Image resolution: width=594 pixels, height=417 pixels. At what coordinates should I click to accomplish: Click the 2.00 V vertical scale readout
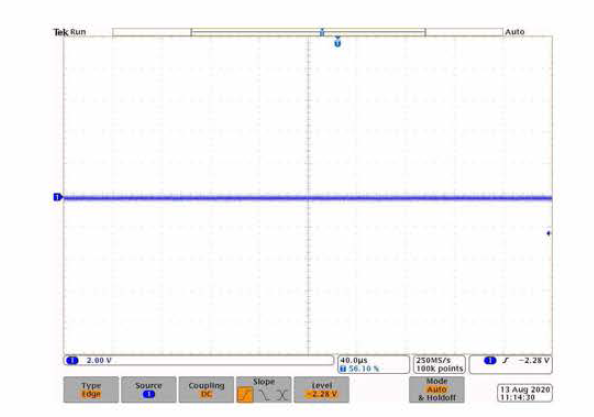[x=99, y=360]
